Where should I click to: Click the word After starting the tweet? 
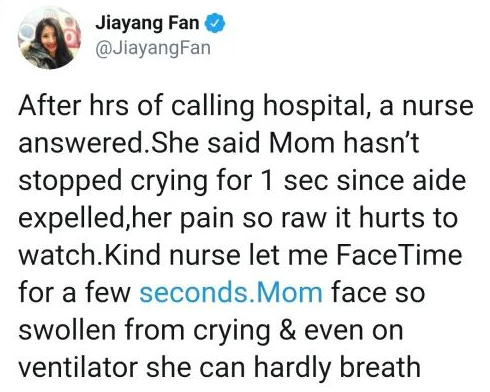(x=50, y=106)
